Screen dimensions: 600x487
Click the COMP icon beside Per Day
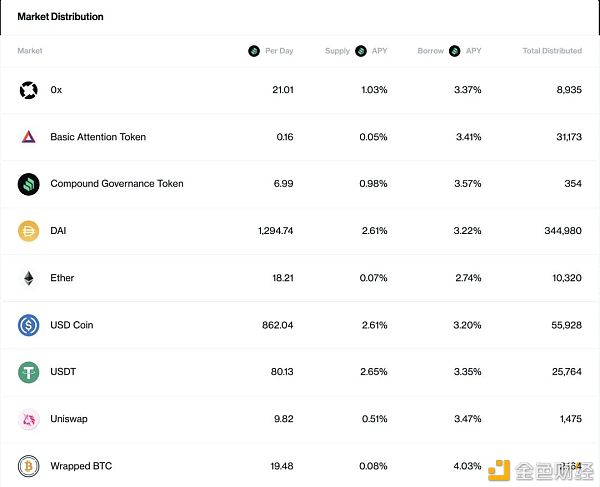254,50
